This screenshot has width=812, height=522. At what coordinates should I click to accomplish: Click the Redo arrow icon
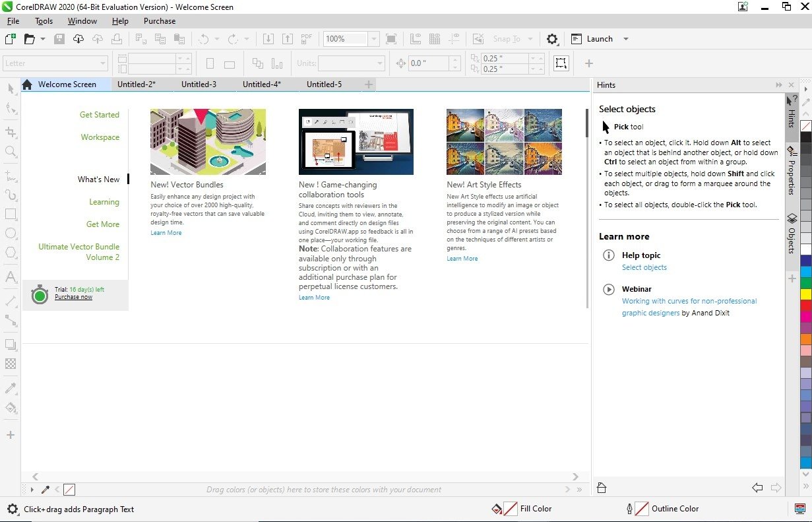pyautogui.click(x=233, y=39)
